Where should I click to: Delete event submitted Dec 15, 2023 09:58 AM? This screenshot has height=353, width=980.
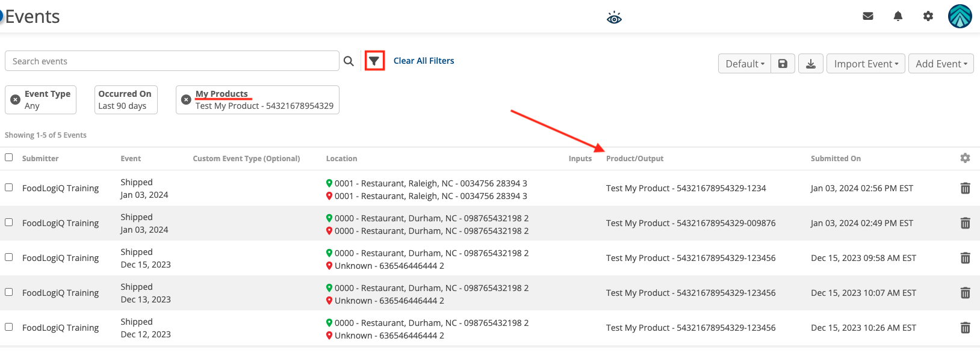click(x=965, y=258)
